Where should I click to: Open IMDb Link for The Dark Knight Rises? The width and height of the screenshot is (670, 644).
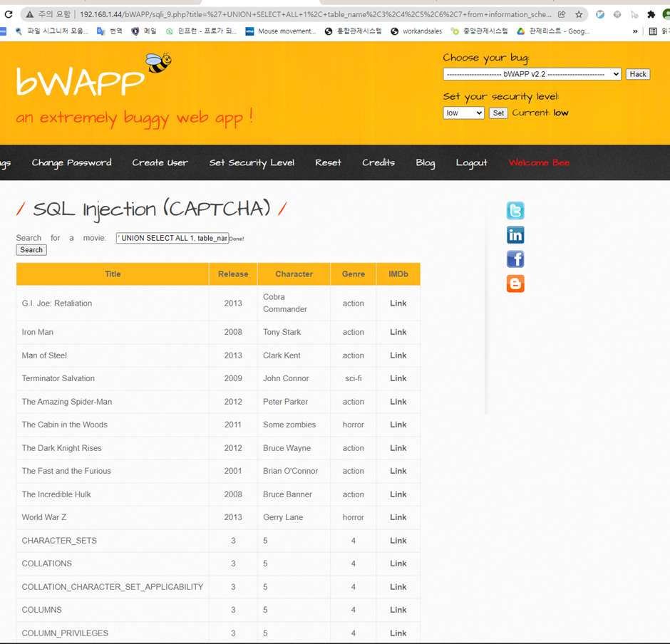[398, 448]
